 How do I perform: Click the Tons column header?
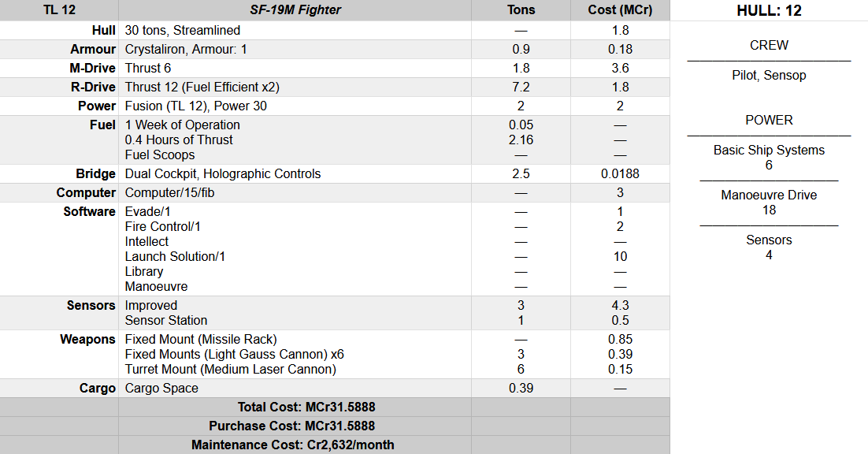(x=521, y=10)
